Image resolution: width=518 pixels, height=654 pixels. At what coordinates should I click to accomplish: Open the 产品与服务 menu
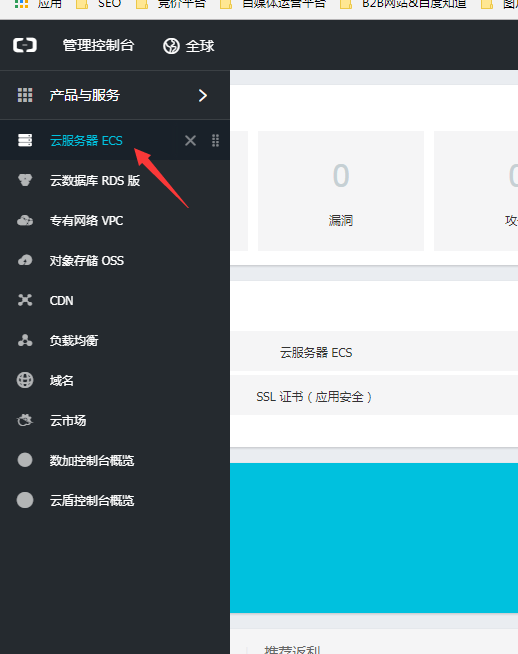85,95
